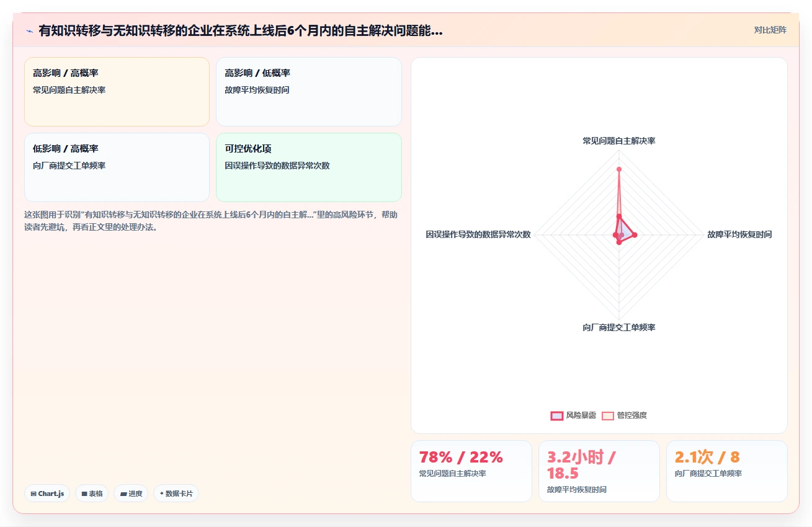
Task: Toggle the 管控强度 legend swatch
Action: tap(608, 415)
